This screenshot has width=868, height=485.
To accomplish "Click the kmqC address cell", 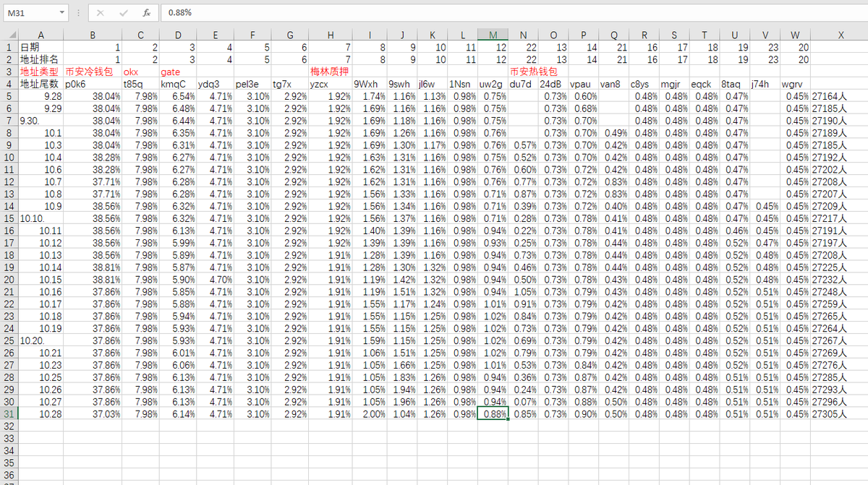I will pyautogui.click(x=178, y=84).
